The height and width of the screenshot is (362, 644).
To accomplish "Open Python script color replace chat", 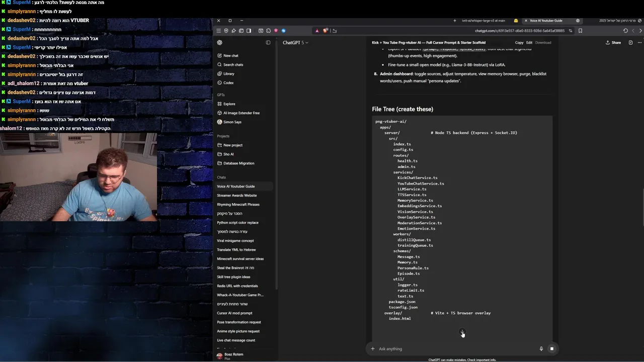I will (237, 223).
